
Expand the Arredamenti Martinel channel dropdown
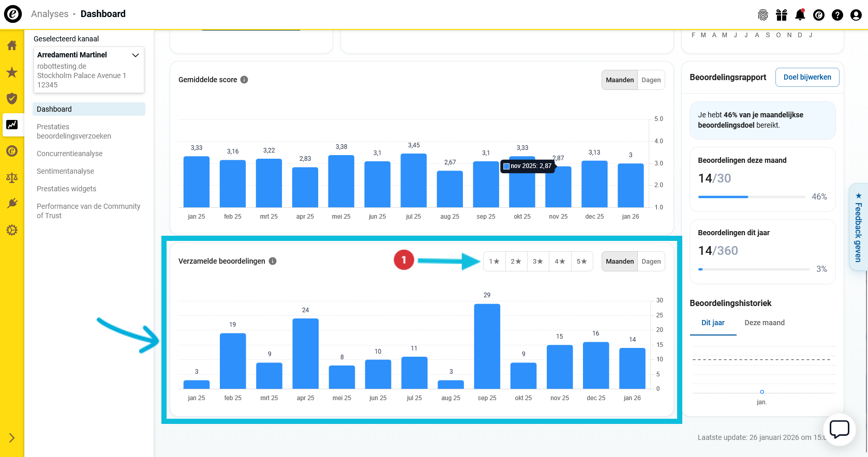[136, 55]
